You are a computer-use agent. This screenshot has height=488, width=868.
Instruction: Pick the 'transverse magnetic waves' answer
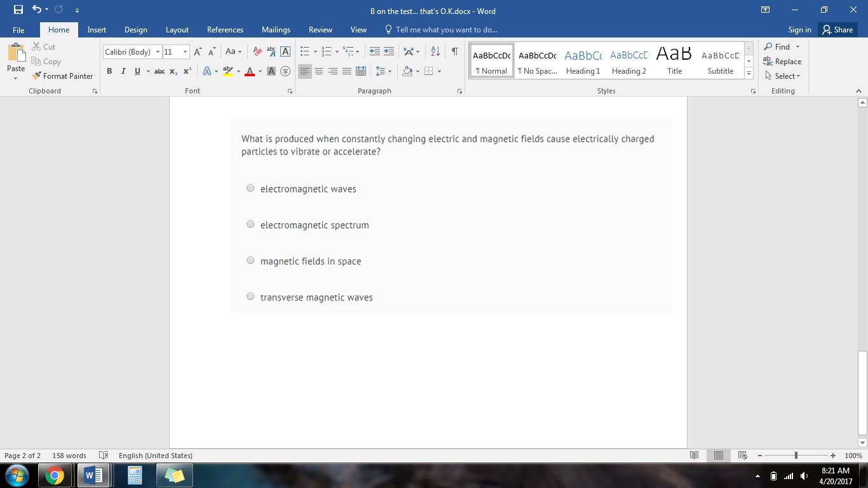[250, 297]
